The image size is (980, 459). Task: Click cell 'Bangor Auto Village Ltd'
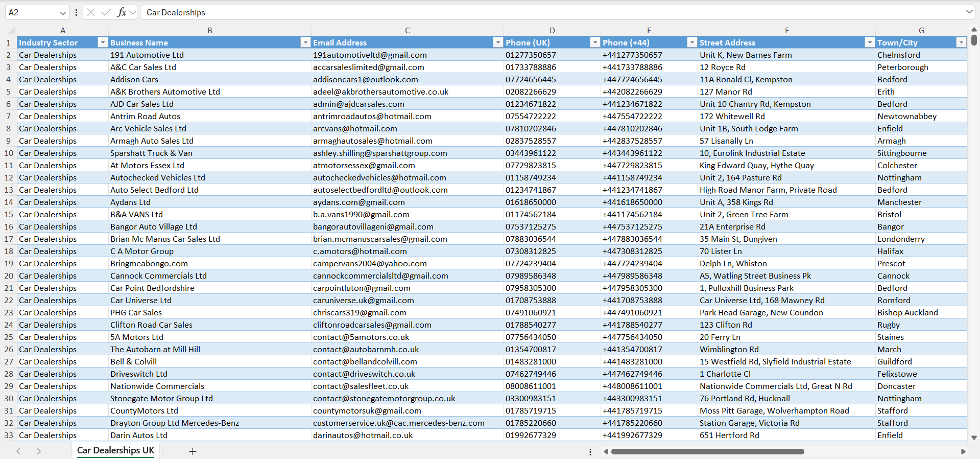[210, 226]
